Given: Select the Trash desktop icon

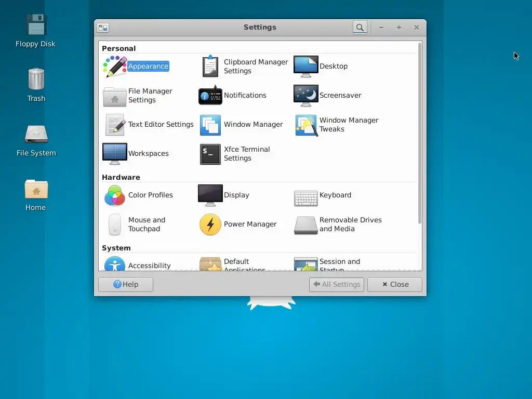Looking at the screenshot, I should coord(36,79).
